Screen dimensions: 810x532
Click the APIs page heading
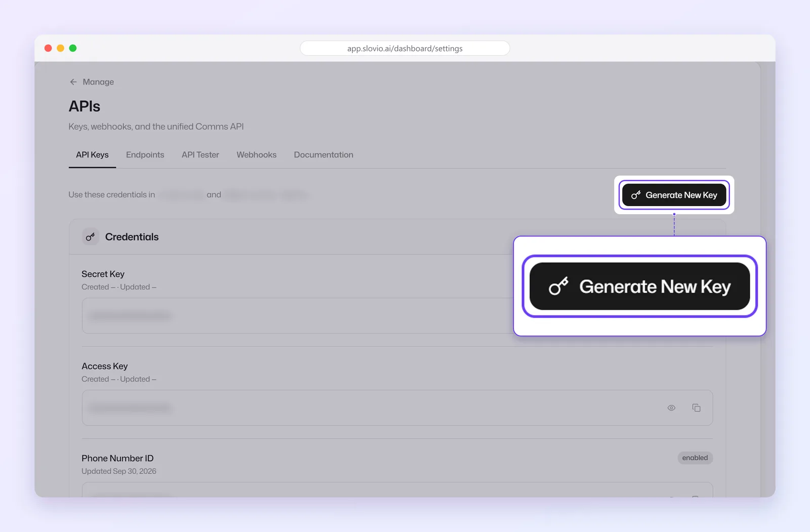85,106
